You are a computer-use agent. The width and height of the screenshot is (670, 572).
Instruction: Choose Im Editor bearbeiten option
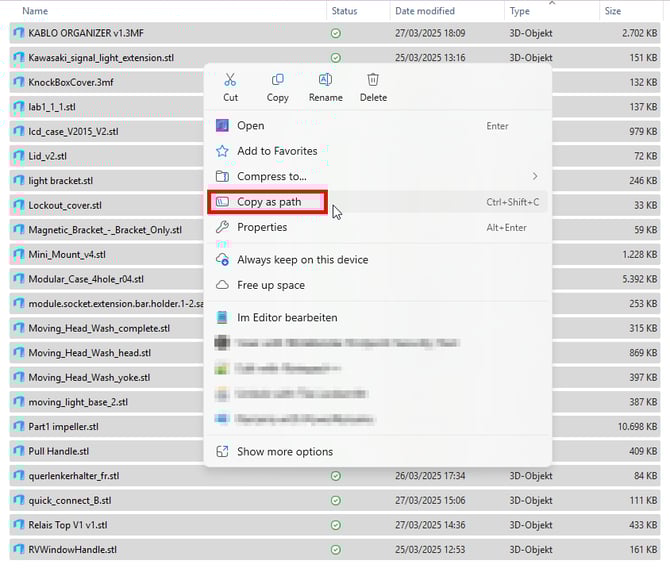tap(287, 318)
